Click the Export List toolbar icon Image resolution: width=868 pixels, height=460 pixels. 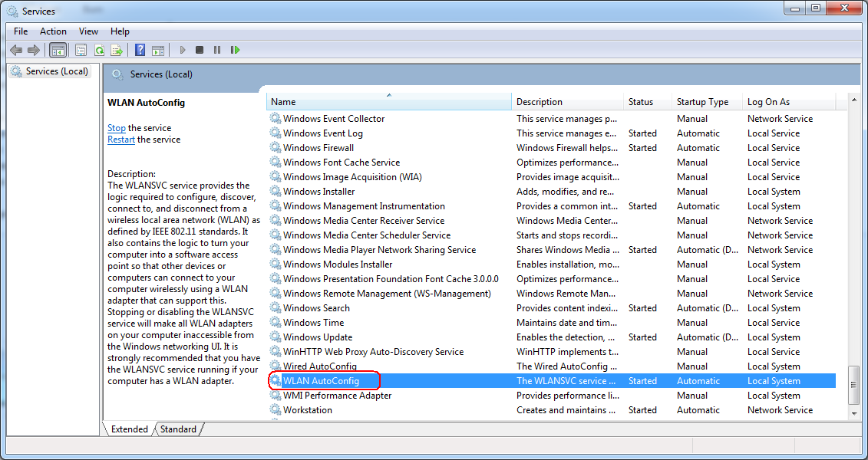tap(116, 51)
